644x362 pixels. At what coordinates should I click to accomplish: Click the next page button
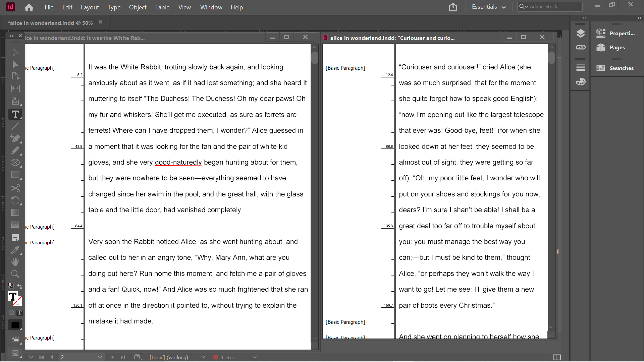tap(113, 357)
